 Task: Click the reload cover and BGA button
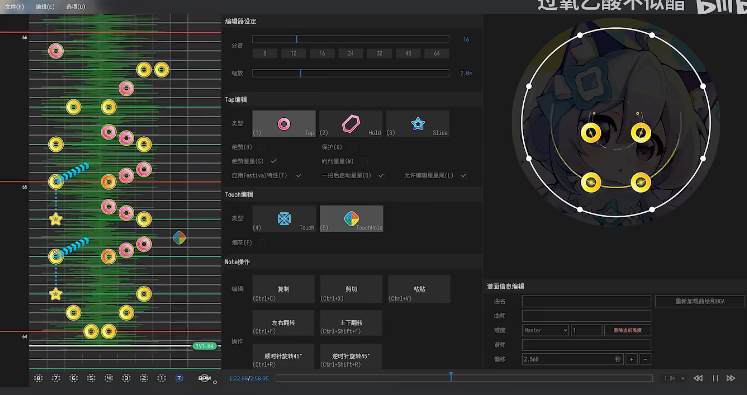pos(700,302)
